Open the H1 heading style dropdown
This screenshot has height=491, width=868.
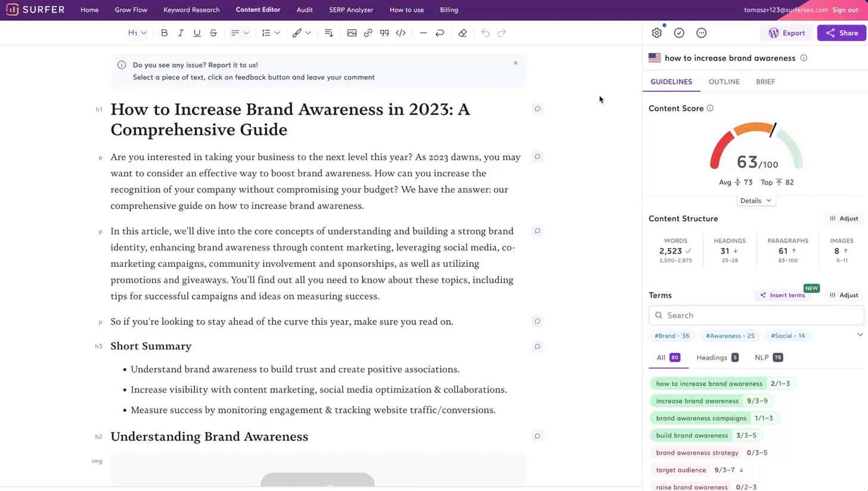pos(137,33)
